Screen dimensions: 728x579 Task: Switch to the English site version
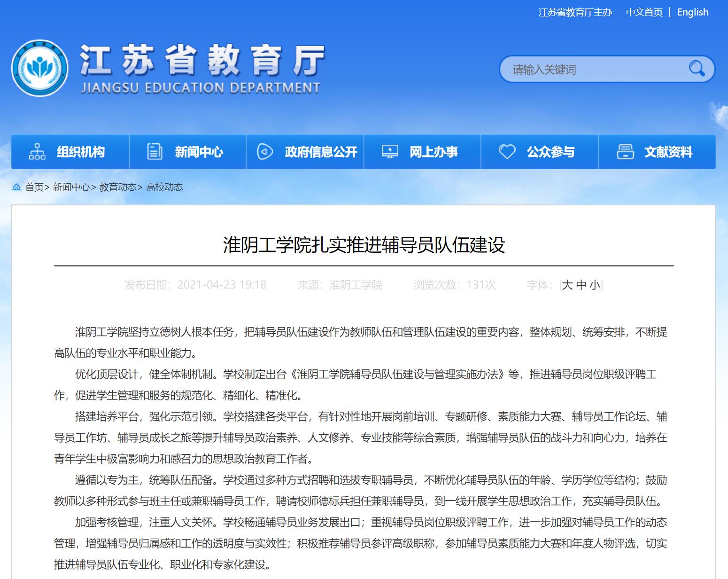[x=692, y=12]
